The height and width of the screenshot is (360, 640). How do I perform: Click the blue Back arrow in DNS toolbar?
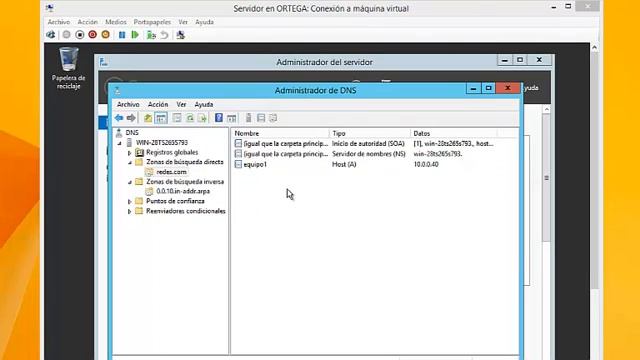point(119,118)
